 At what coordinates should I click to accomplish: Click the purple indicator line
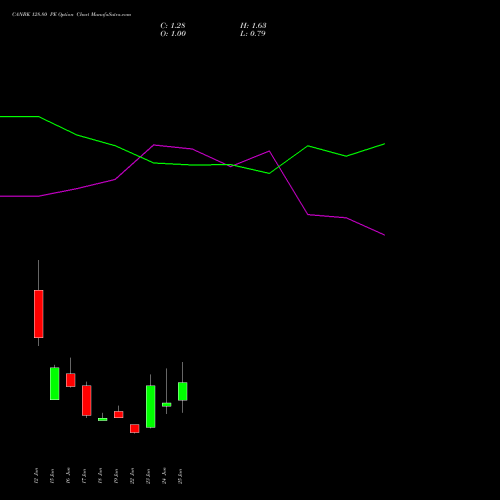click(192, 149)
